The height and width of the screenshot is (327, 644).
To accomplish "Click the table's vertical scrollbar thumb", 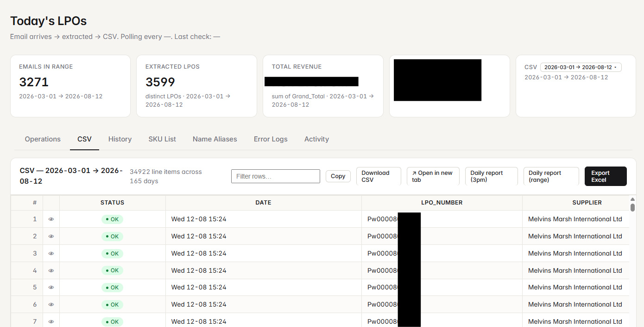I will 632,207.
